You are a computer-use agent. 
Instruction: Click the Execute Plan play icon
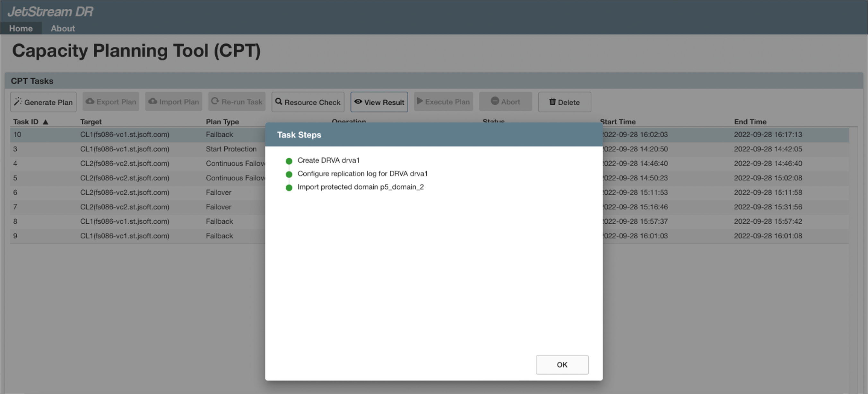coord(420,101)
